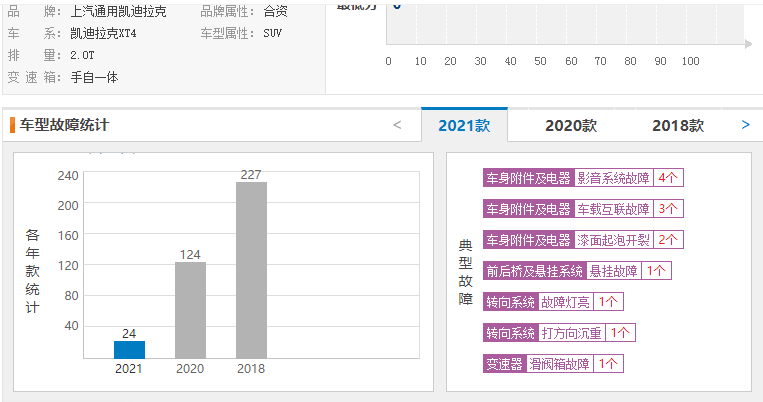Open 悬挂故障 fault tag
763x402 pixels.
pos(613,271)
